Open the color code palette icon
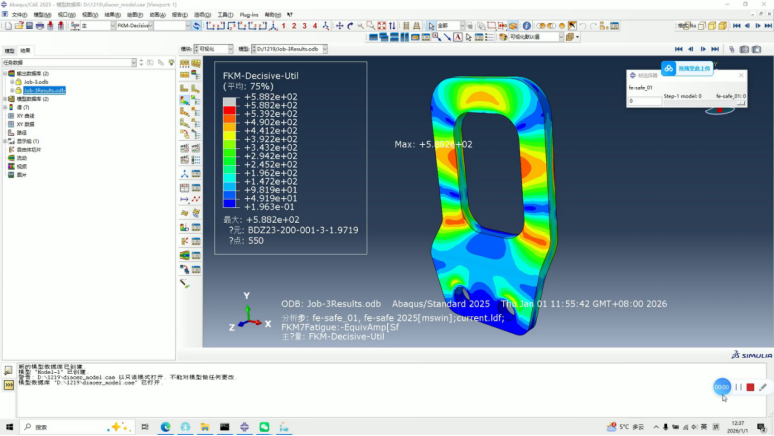Image resolution: width=774 pixels, height=436 pixels. pos(503,37)
